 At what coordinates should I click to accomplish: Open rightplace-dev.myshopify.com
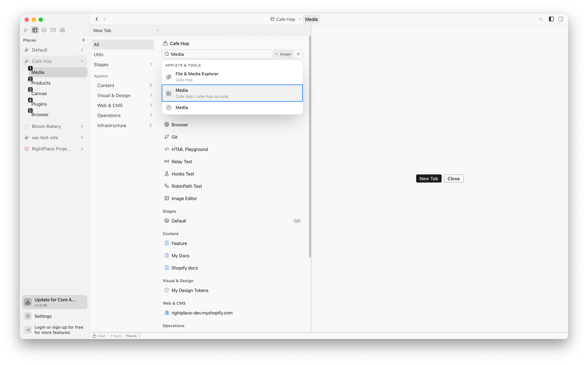232,313
